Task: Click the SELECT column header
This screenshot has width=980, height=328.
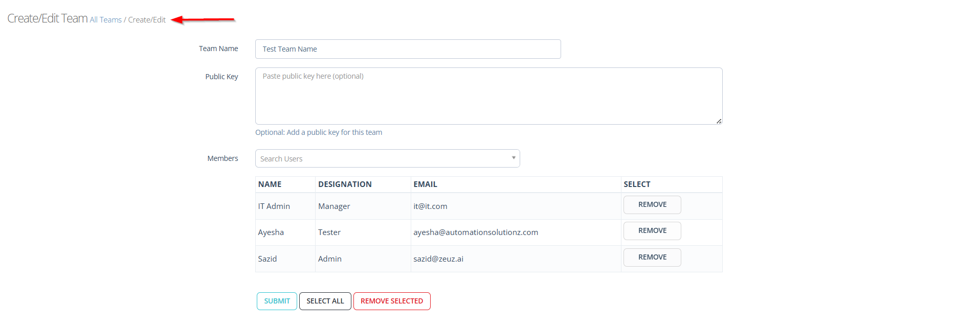Action: pos(637,184)
